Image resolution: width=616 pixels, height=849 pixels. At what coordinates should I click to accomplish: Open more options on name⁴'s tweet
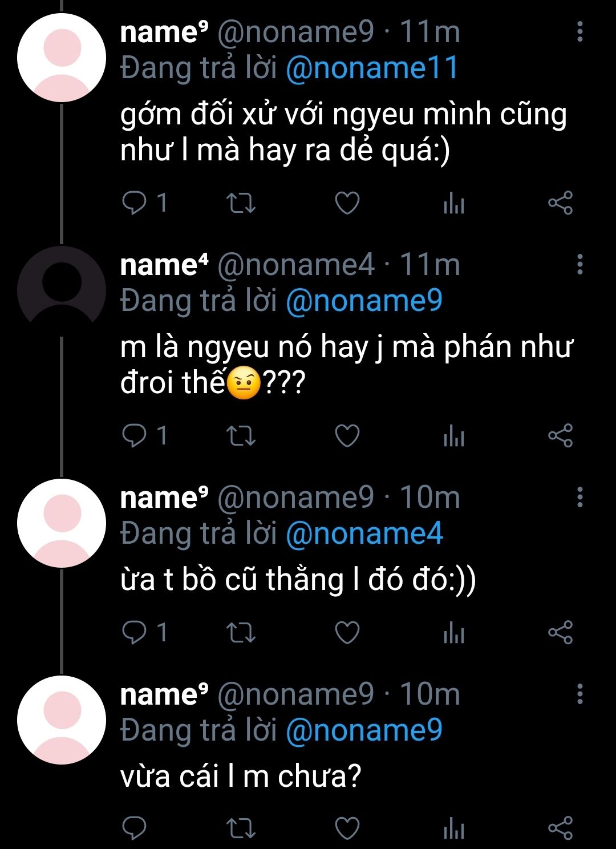coord(579,265)
